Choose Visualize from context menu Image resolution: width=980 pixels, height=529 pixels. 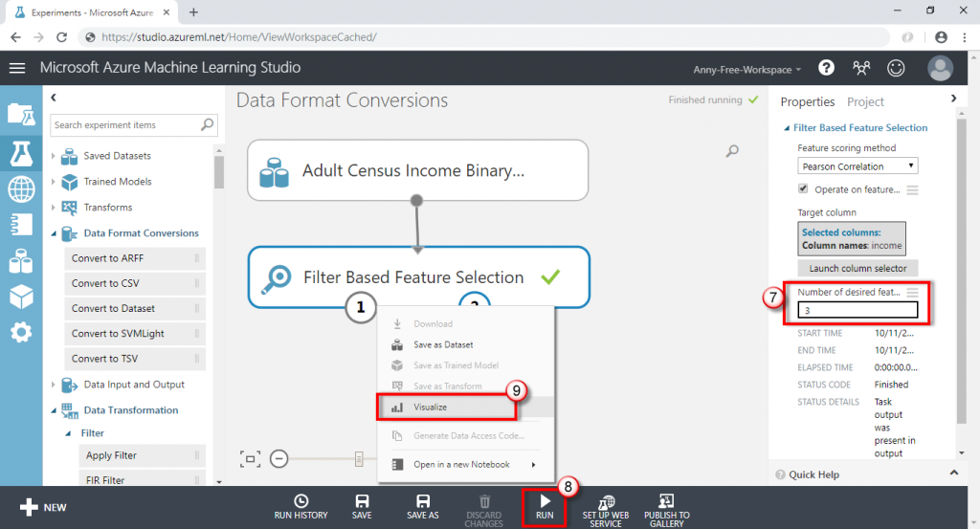[465, 407]
